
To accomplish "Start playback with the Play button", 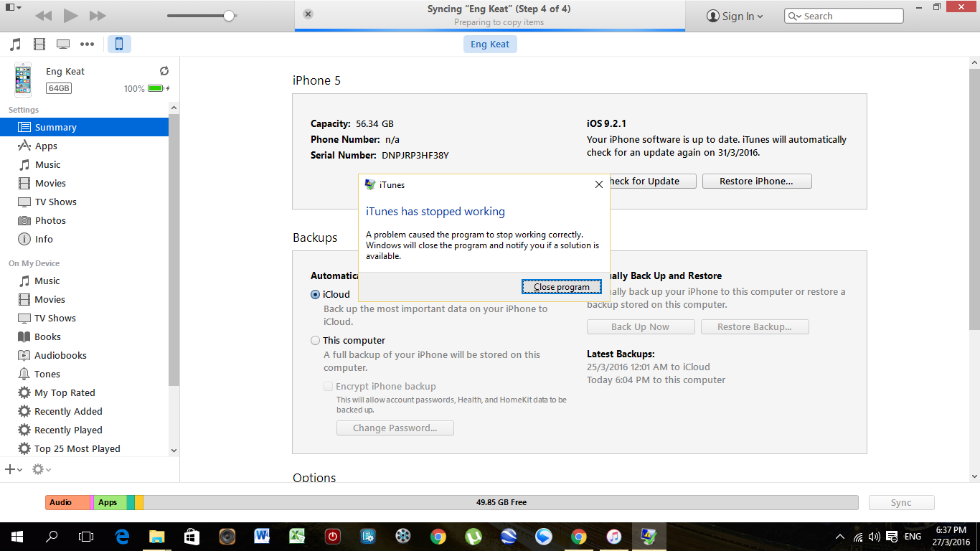I will pos(70,16).
